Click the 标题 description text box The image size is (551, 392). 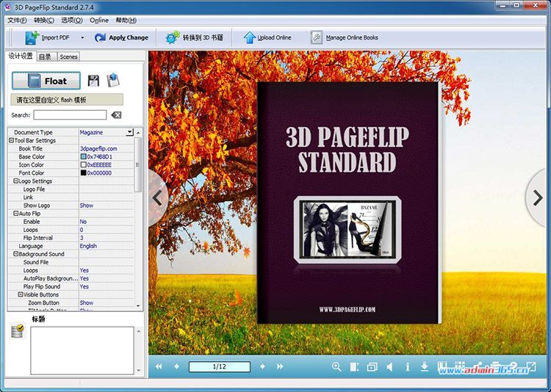[x=82, y=351]
